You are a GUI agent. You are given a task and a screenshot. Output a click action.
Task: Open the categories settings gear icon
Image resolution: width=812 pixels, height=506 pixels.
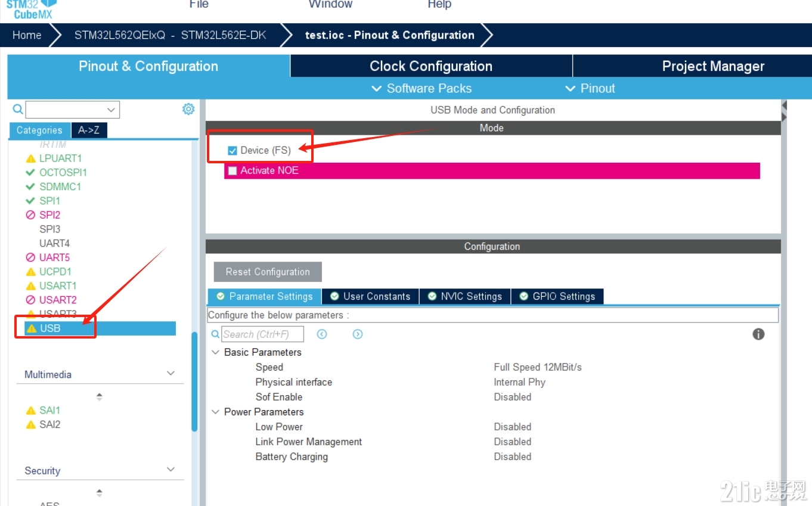pos(188,109)
